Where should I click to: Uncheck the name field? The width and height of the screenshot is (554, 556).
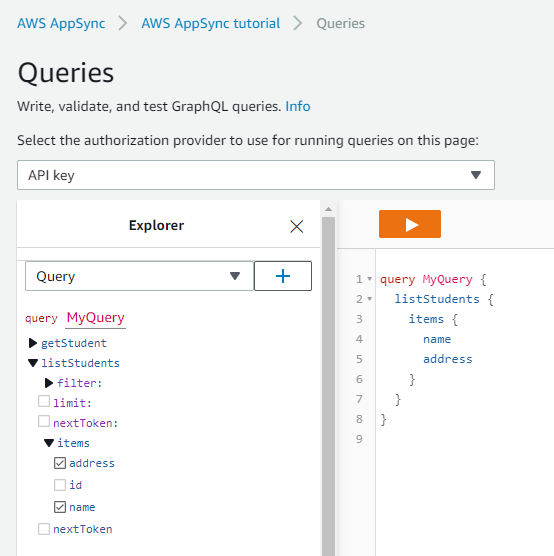click(x=60, y=507)
